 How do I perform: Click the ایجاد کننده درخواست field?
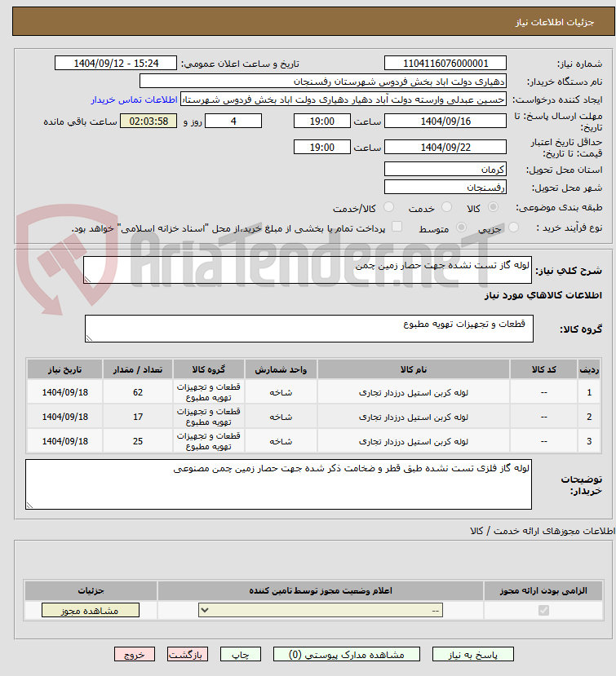(343, 99)
